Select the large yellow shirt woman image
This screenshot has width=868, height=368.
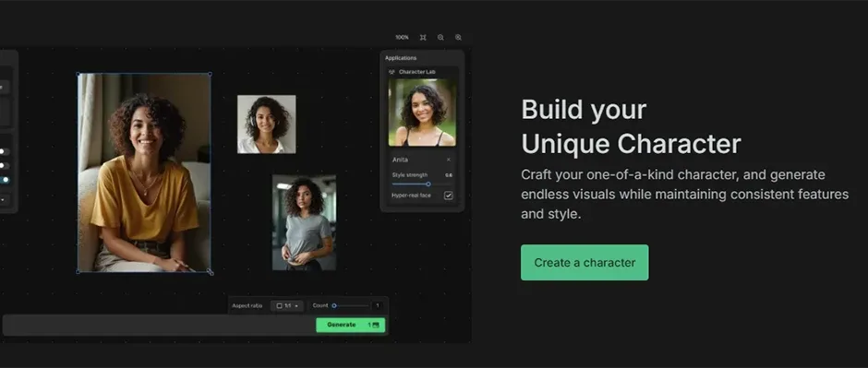coord(144,172)
